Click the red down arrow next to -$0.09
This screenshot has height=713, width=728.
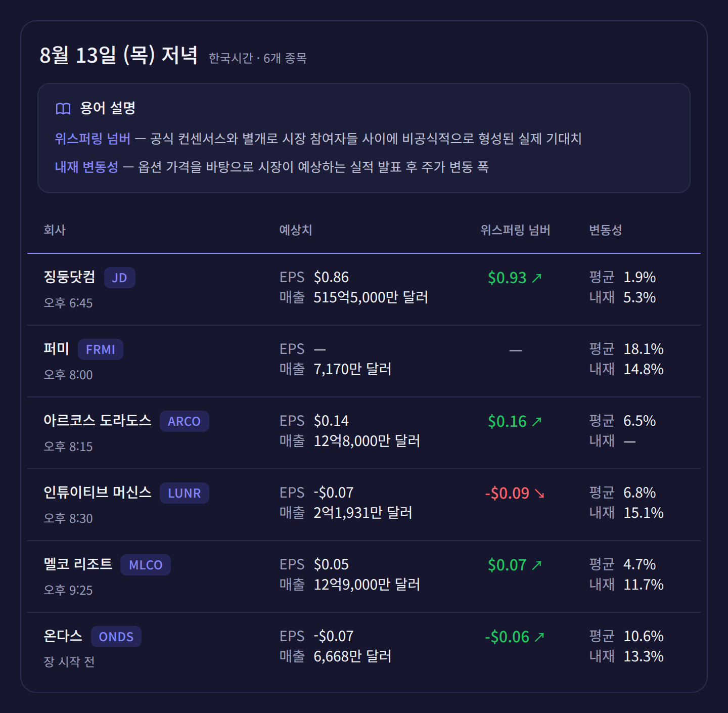point(539,493)
